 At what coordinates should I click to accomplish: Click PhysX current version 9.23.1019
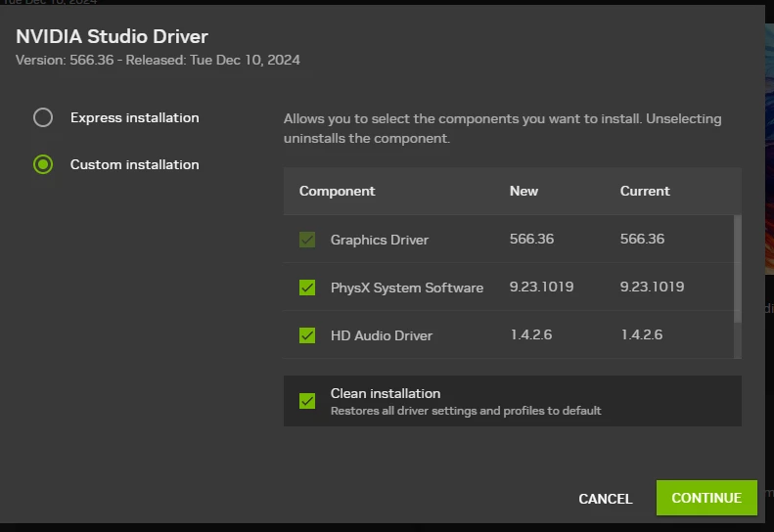click(x=652, y=287)
